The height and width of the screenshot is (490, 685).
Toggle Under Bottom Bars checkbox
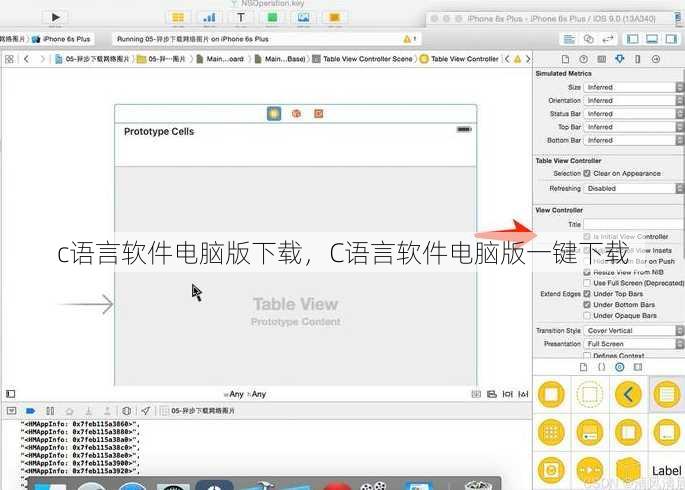[587, 305]
